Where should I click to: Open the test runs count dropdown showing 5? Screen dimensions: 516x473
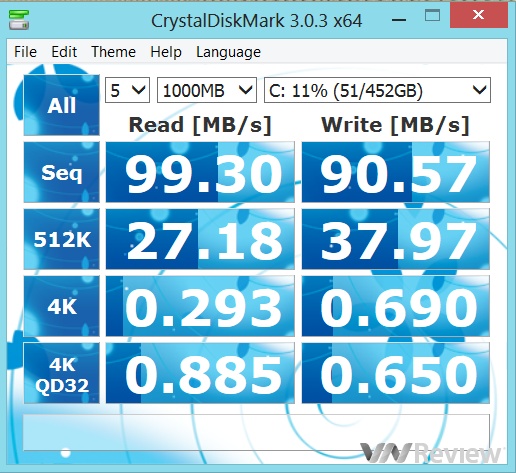pyautogui.click(x=127, y=90)
